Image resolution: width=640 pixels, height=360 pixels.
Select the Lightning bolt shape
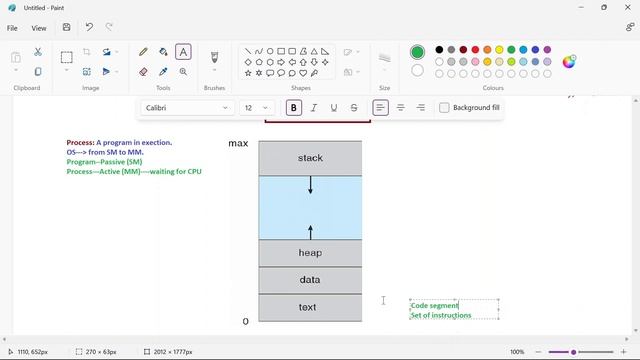coord(314,73)
